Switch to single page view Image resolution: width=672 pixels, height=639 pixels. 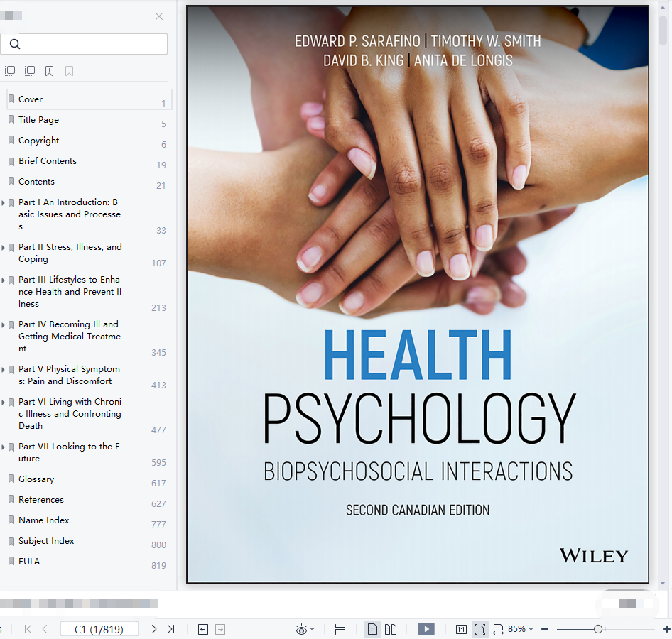(x=372, y=629)
